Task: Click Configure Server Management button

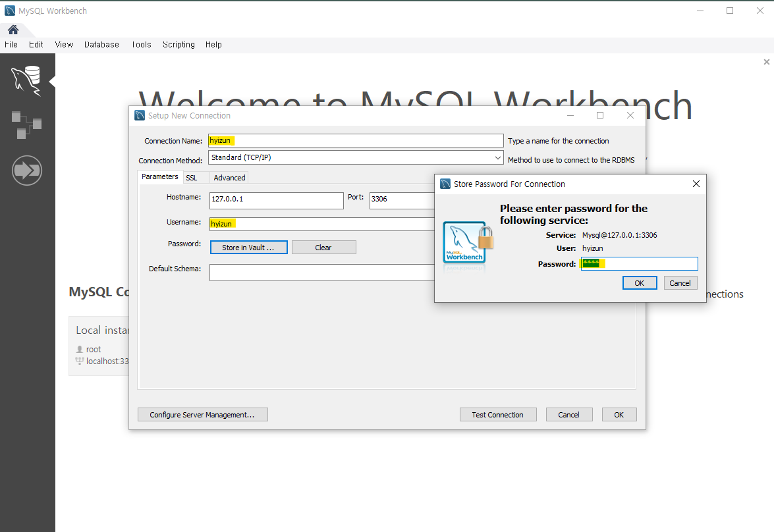Action: point(202,415)
